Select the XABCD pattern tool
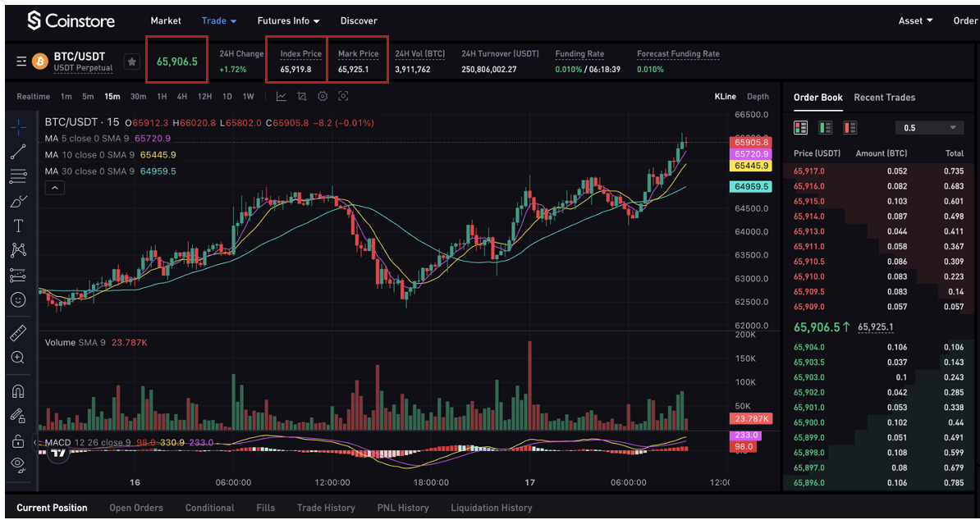The height and width of the screenshot is (520, 980). (x=18, y=250)
